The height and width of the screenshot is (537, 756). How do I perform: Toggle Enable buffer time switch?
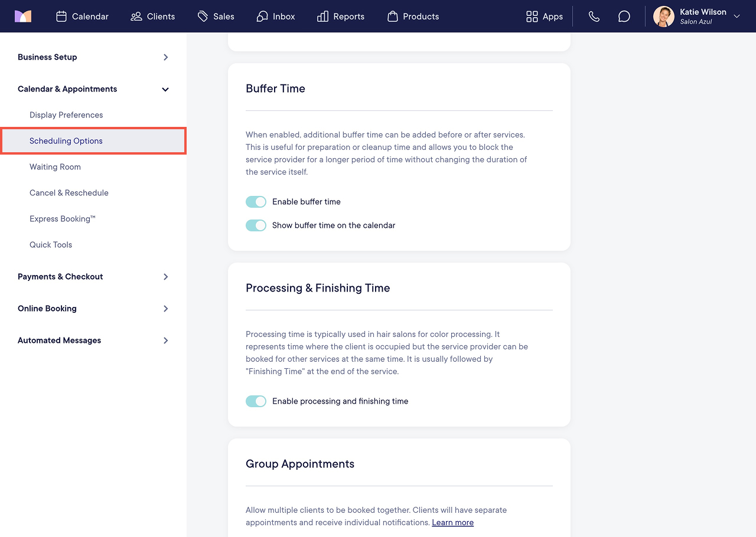pyautogui.click(x=256, y=202)
